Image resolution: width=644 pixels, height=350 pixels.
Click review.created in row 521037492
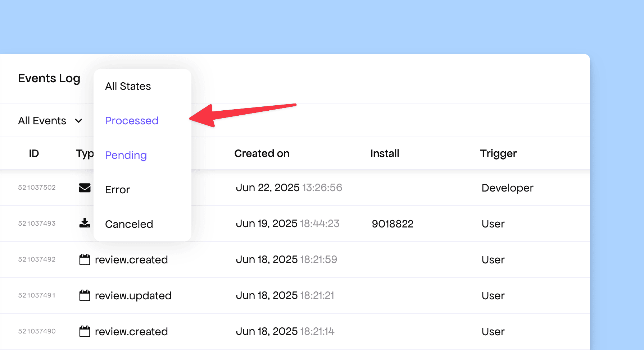click(131, 260)
